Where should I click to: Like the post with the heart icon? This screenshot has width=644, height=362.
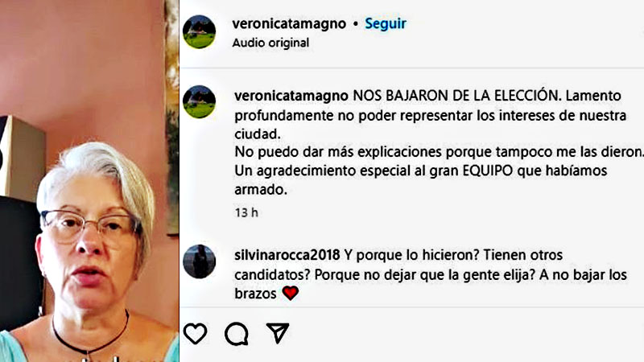195,333
